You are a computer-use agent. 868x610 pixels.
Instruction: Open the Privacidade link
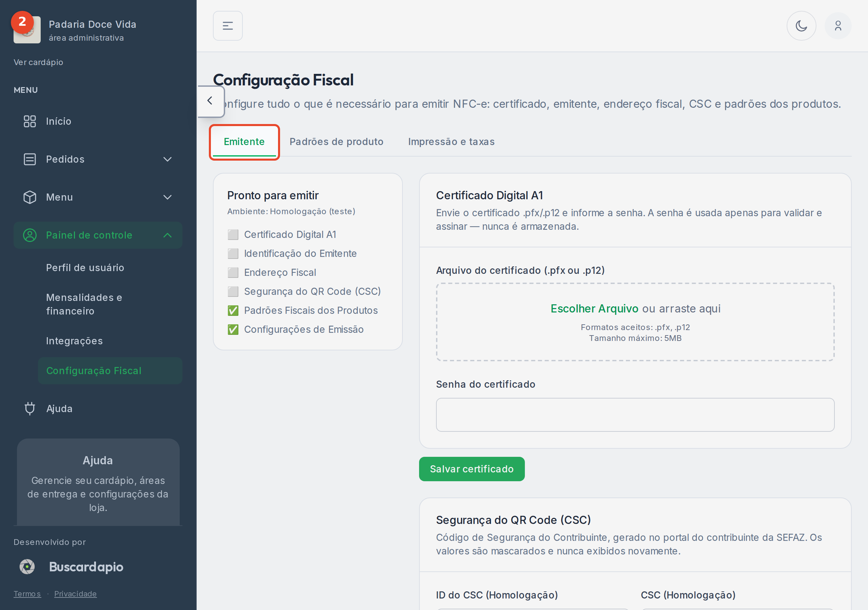coord(75,594)
